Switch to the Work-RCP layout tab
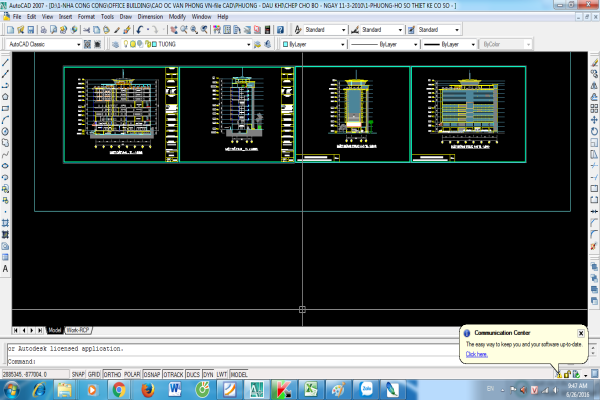The width and height of the screenshot is (600, 400). pyautogui.click(x=79, y=329)
